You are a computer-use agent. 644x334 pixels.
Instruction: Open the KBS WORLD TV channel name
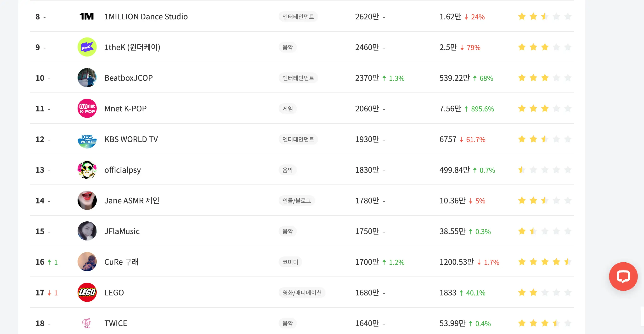click(x=131, y=139)
